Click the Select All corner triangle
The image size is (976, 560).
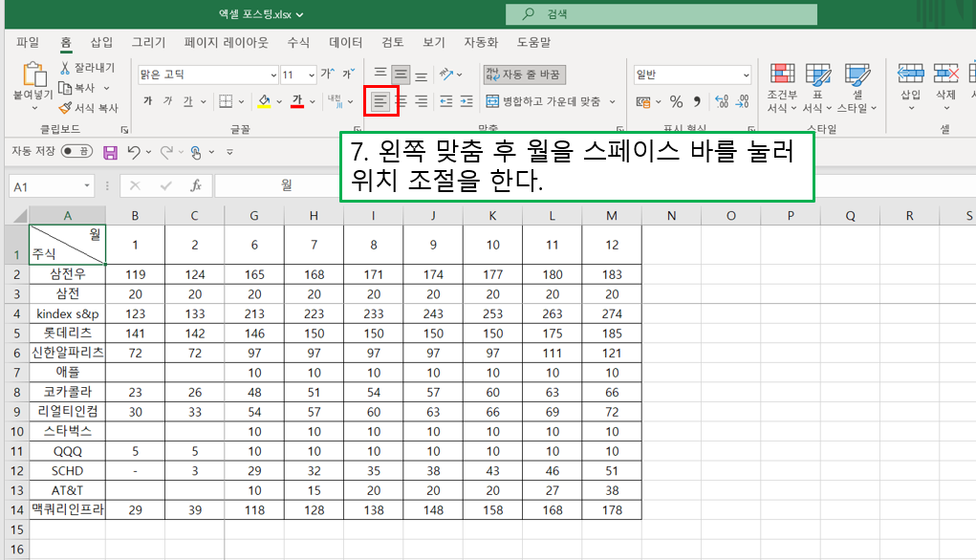point(20,216)
